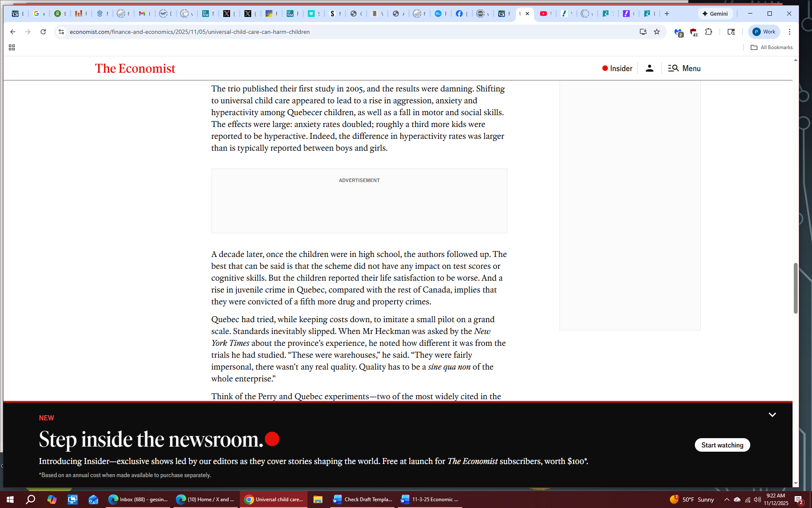Switch to the YouTube browser tab
This screenshot has height=508, width=812.
(x=543, y=14)
